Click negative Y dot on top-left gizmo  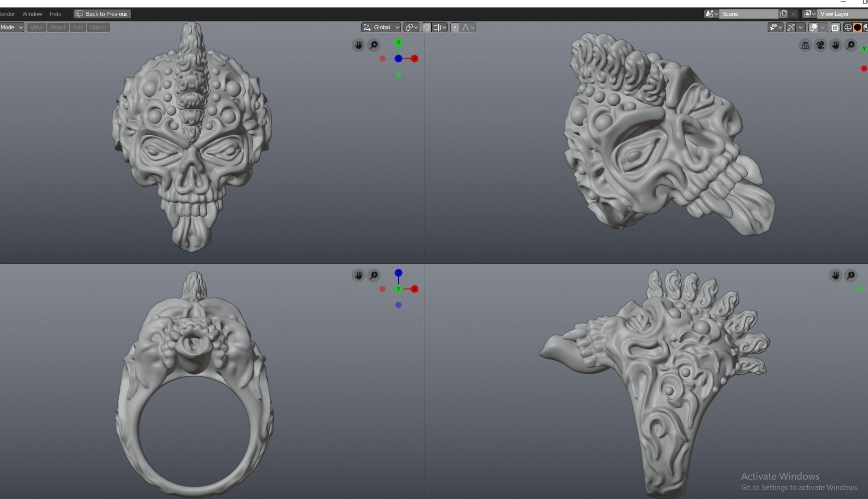coord(398,75)
